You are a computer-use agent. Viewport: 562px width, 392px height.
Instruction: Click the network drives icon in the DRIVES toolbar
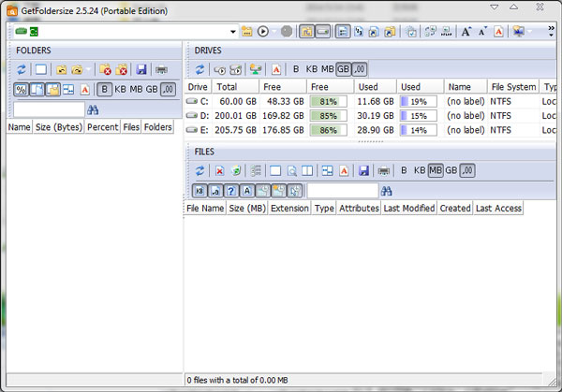pos(256,69)
